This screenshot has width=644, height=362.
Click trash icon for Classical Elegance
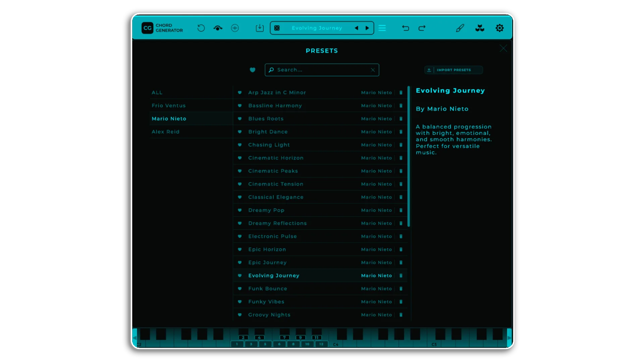[401, 197]
